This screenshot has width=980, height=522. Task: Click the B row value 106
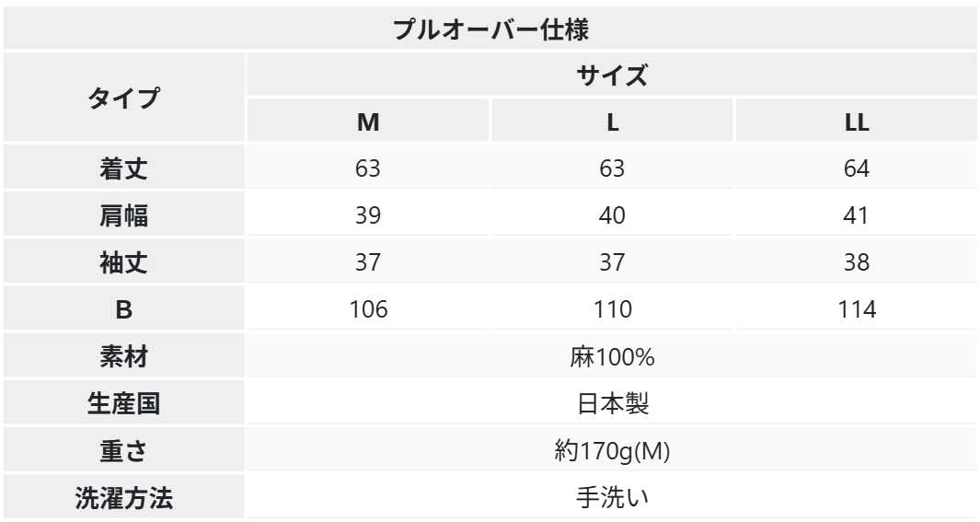368,311
